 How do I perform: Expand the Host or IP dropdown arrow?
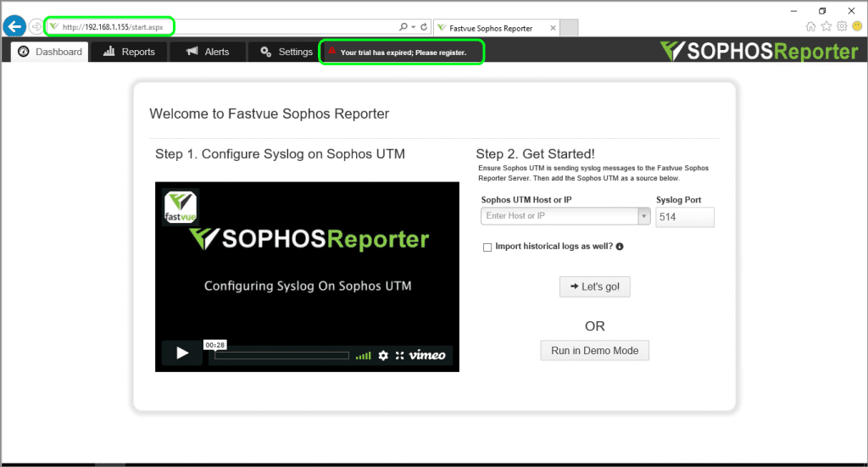644,216
